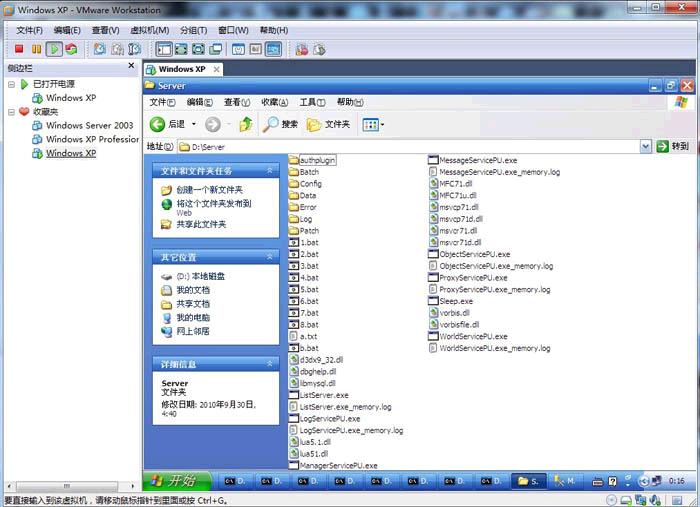Click the Search (搜索) button in Explorer toolbar
Screen dimensions: 700x507
pyautogui.click(x=280, y=124)
